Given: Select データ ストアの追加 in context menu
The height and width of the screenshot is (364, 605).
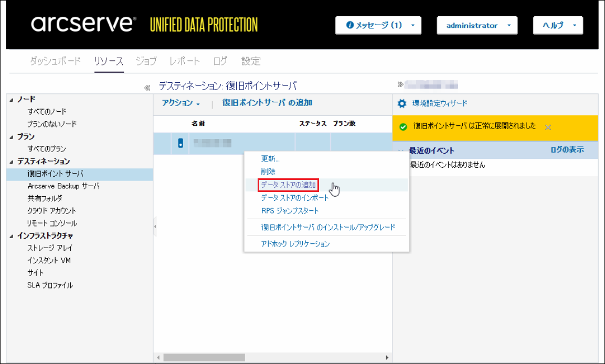Looking at the screenshot, I should pyautogui.click(x=289, y=185).
